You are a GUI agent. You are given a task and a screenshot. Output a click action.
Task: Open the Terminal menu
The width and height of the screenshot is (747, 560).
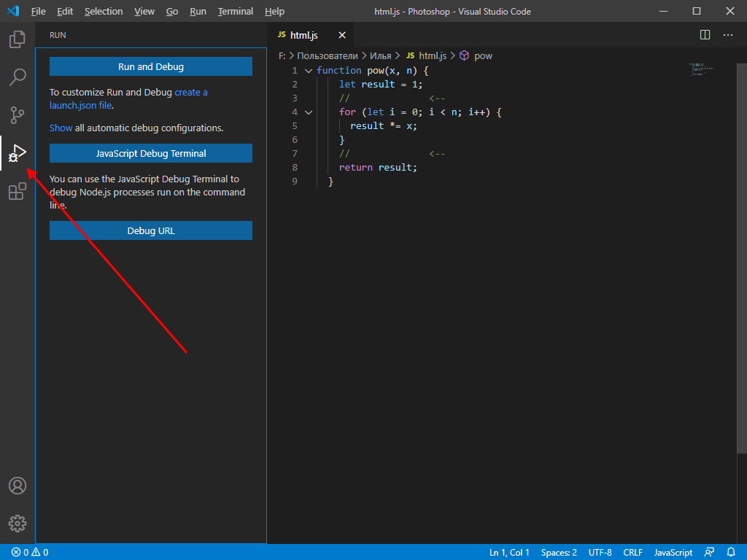tap(235, 11)
